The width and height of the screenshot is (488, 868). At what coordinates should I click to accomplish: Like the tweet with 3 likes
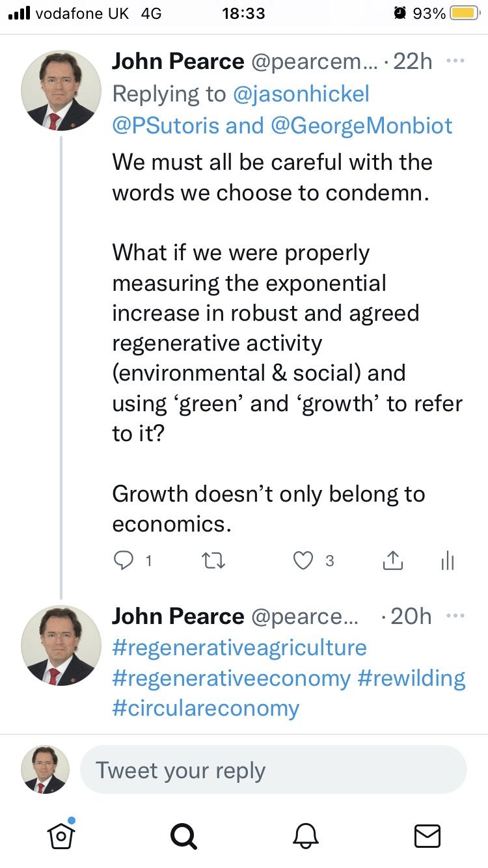point(303,560)
